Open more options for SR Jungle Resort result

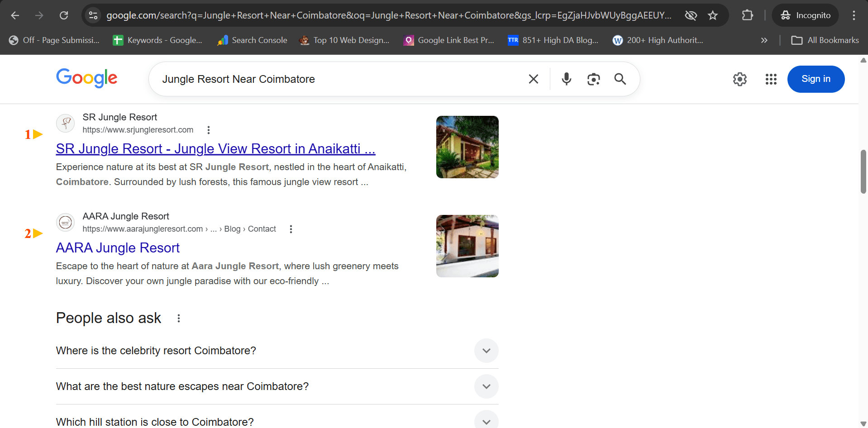[209, 130]
